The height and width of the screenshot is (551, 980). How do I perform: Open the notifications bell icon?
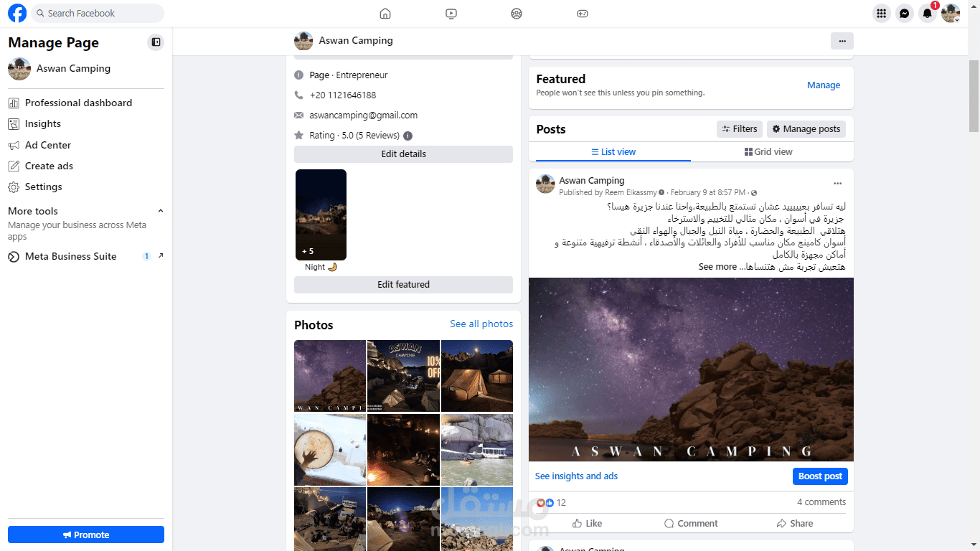click(928, 13)
